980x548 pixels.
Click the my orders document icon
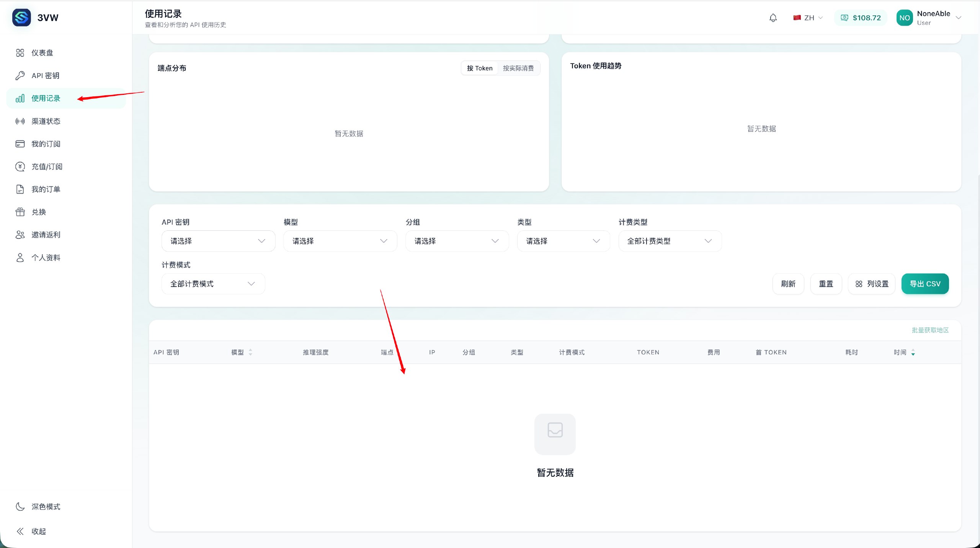(x=20, y=189)
